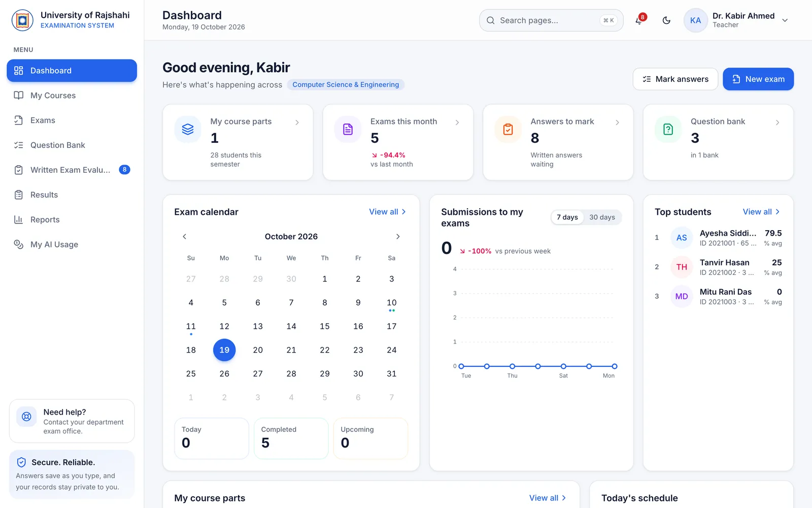
Task: Open the Results page
Action: coord(72,195)
